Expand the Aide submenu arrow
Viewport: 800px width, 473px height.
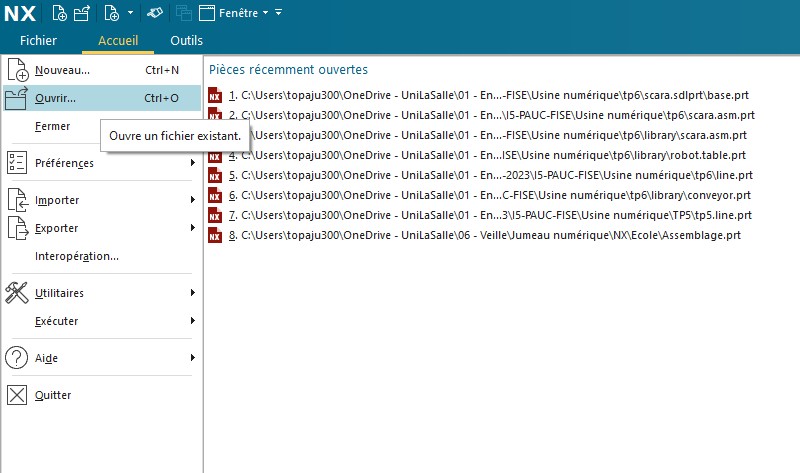pyautogui.click(x=192, y=357)
